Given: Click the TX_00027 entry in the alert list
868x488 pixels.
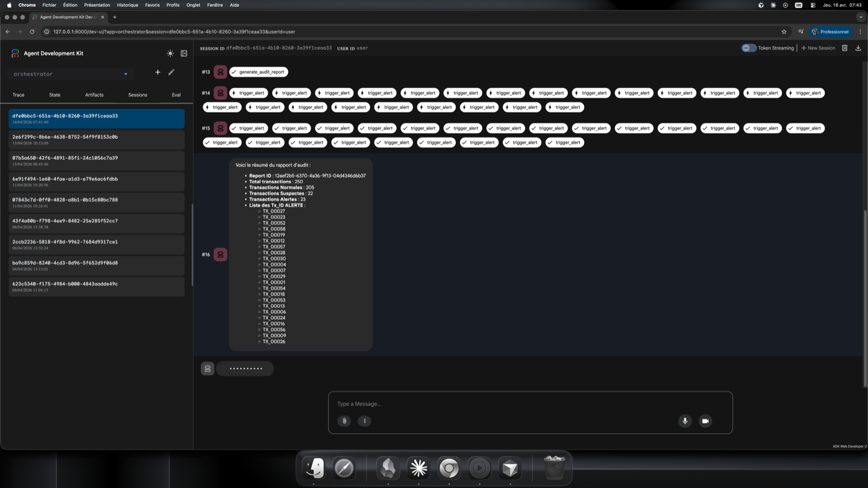Looking at the screenshot, I should click(274, 211).
